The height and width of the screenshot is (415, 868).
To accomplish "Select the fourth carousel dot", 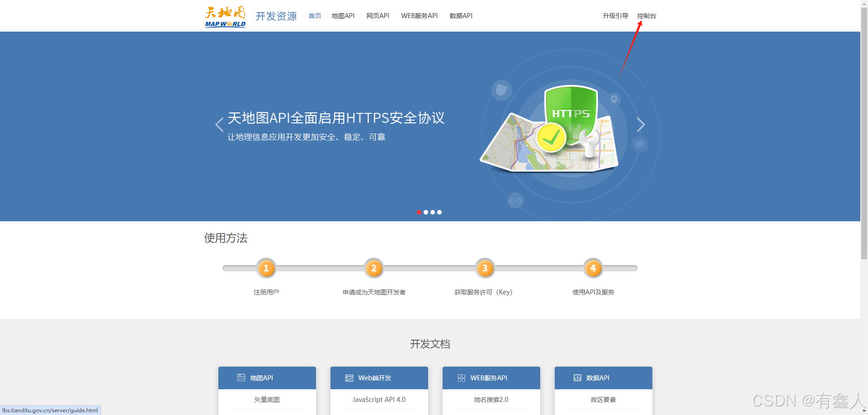I will click(439, 212).
